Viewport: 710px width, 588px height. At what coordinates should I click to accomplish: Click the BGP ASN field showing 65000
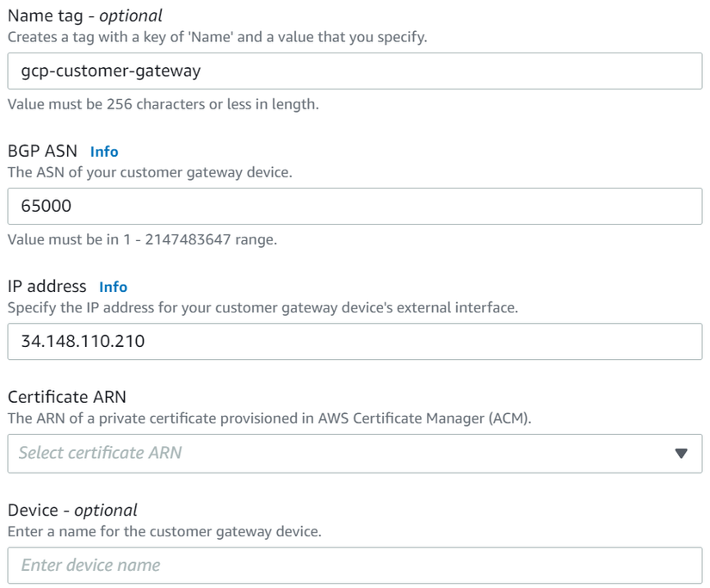[x=355, y=207]
